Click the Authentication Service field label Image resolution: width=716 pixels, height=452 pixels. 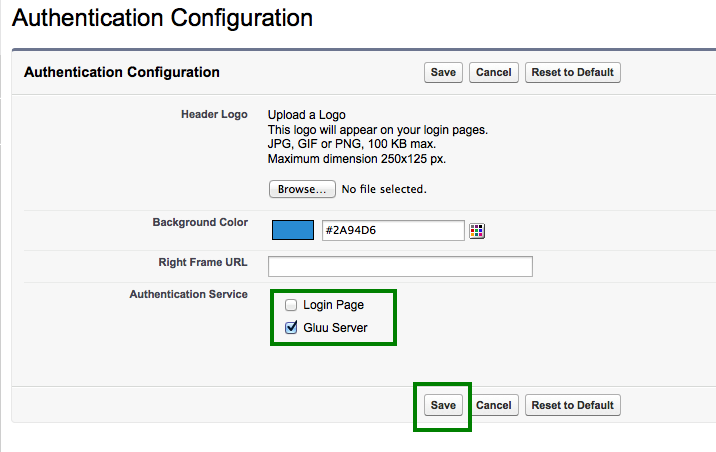point(189,294)
